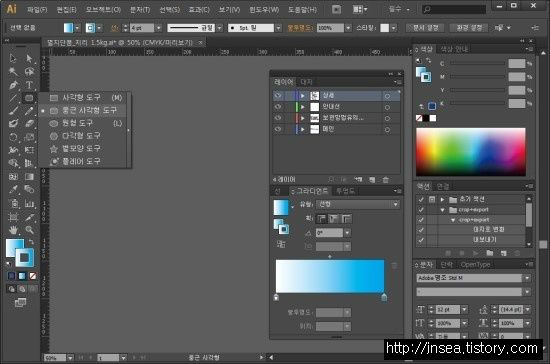This screenshot has width=550, height=364.
Task: Select the Zoom magnifier tool
Action: click(29, 230)
